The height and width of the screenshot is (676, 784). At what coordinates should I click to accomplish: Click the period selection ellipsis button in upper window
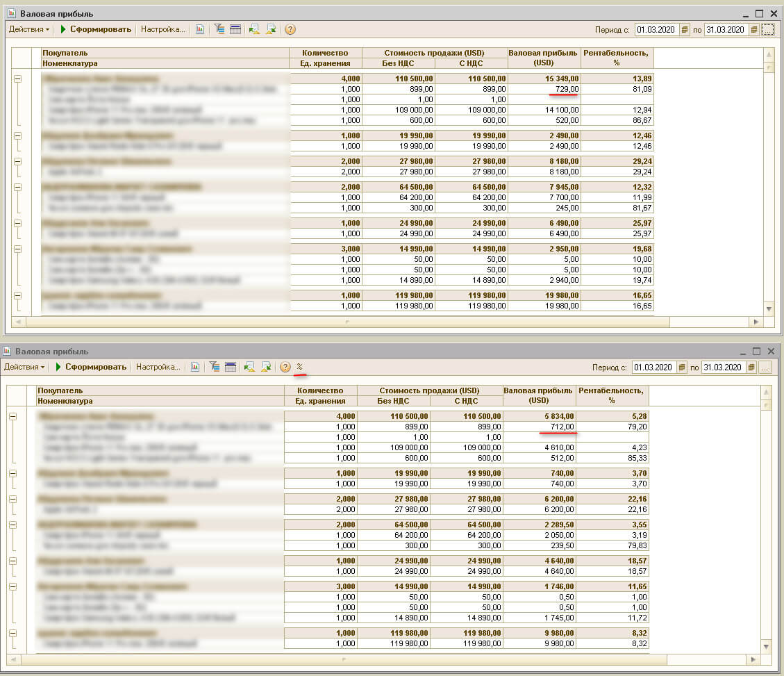coord(767,30)
